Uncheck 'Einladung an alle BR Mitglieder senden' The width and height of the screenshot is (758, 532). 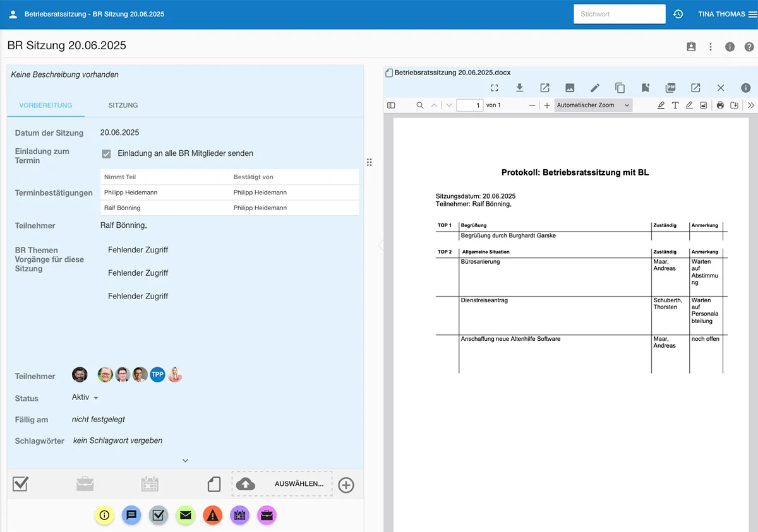(x=107, y=153)
